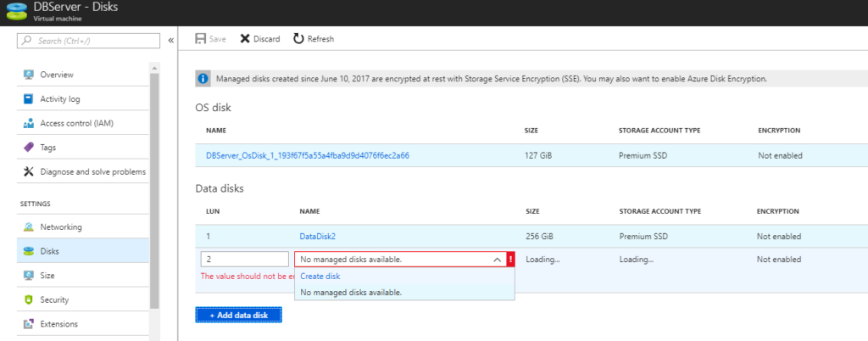868x341 pixels.
Task: Click the red error exclamation icon
Action: pos(511,259)
